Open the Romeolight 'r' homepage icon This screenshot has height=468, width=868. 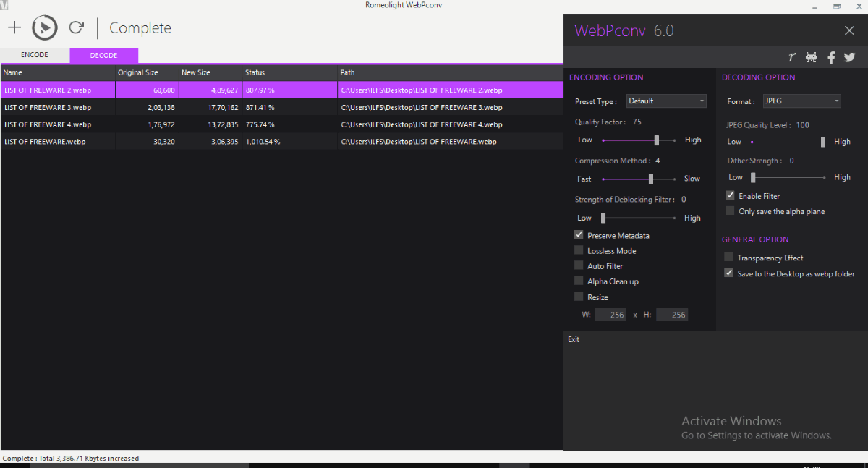792,58
